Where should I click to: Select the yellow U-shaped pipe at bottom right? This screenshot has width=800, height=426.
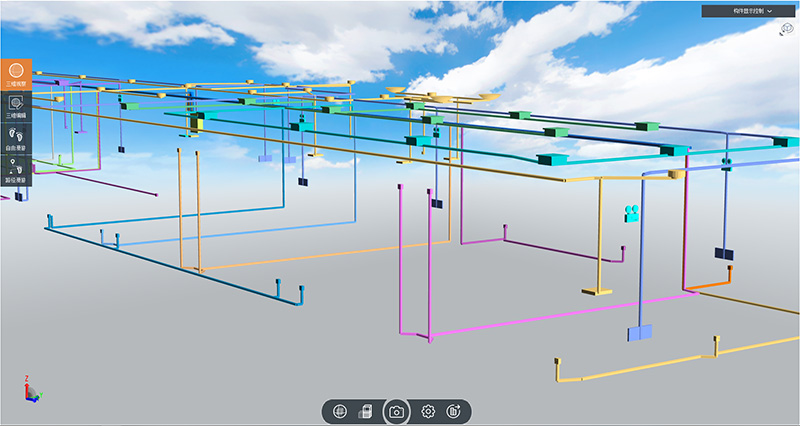(640, 369)
